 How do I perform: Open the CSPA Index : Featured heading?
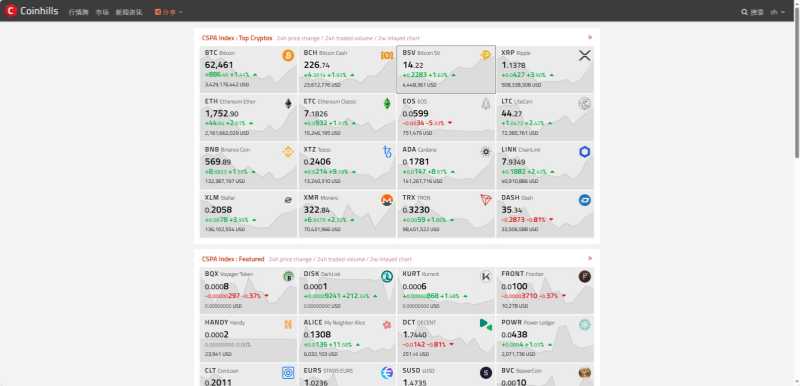(x=233, y=259)
